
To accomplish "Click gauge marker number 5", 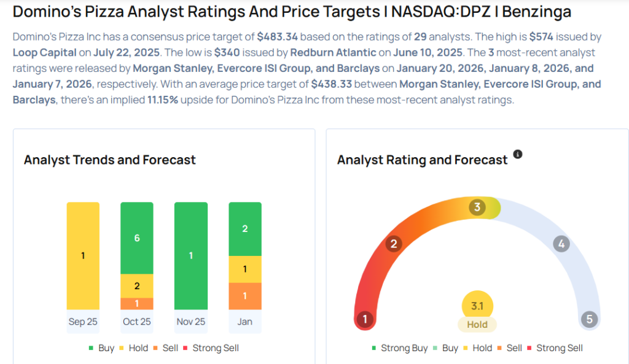I will [589, 319].
